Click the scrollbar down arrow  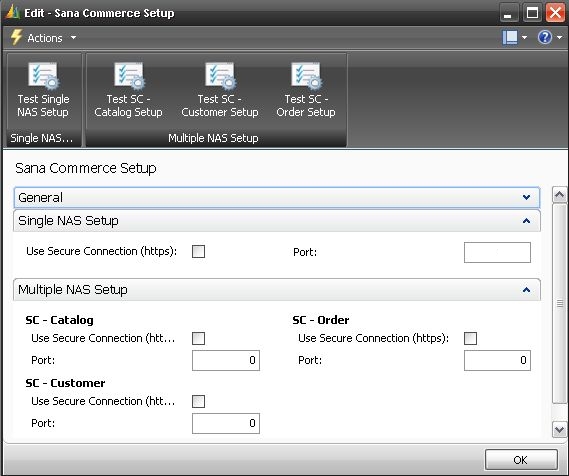(x=559, y=430)
